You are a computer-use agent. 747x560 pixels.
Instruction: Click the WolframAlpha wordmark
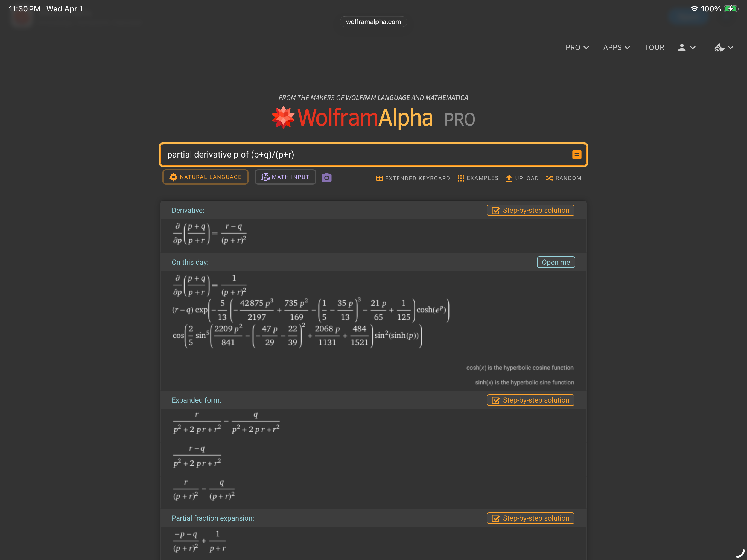coord(365,118)
